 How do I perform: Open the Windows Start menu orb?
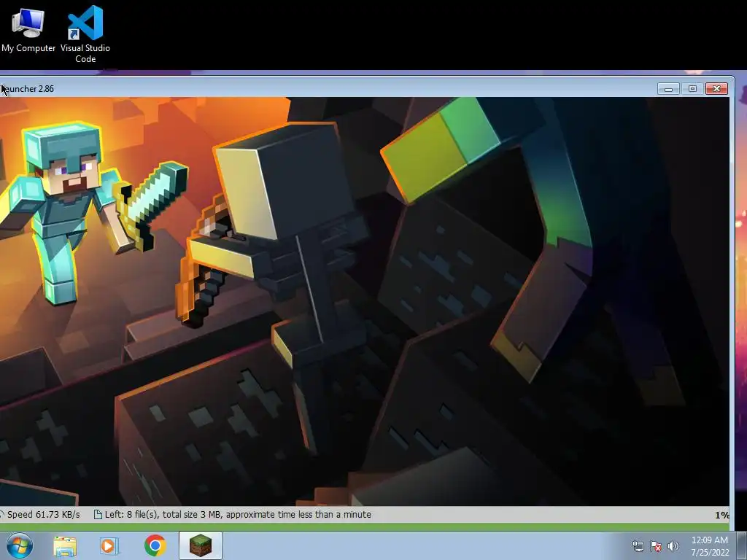pos(19,545)
